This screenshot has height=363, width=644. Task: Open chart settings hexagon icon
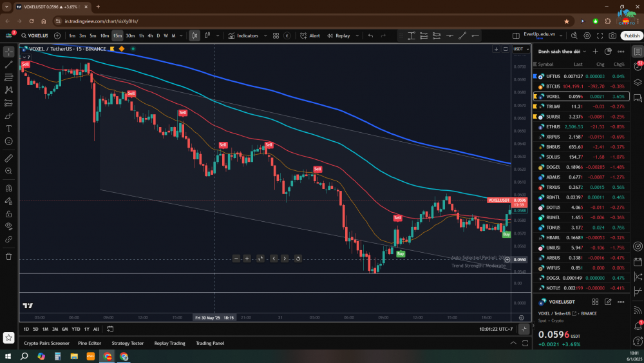click(x=587, y=35)
